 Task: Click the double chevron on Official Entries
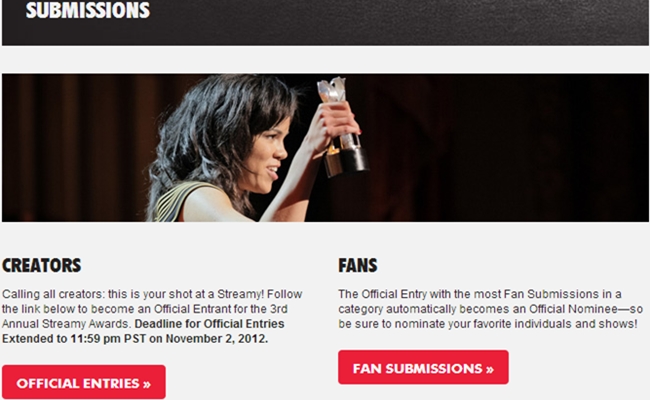(147, 384)
